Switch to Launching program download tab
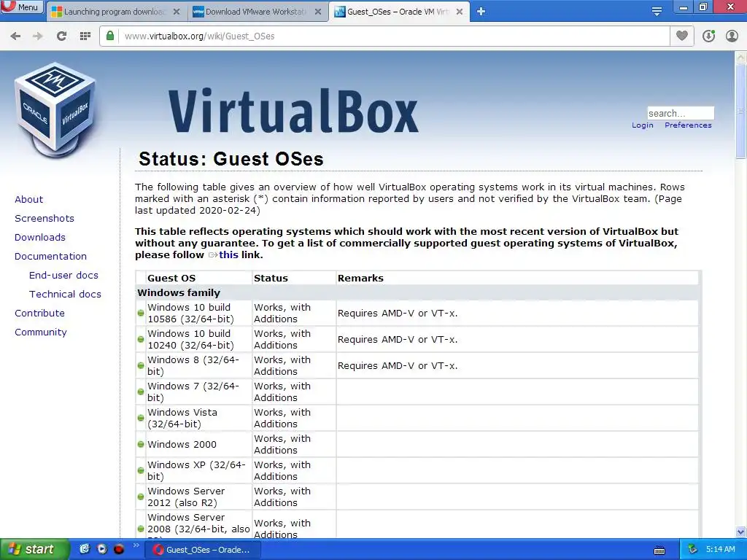Viewport: 747px width, 560px height. [x=116, y=12]
